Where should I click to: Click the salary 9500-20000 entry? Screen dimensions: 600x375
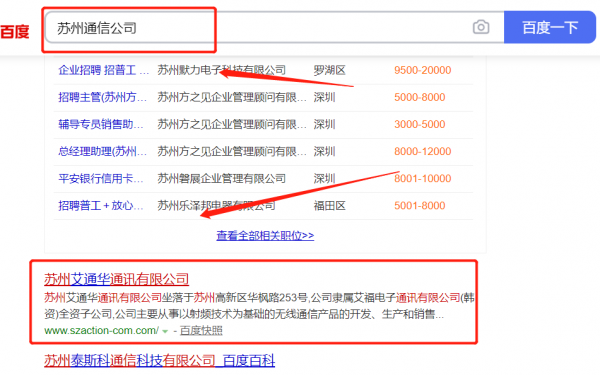click(x=422, y=70)
